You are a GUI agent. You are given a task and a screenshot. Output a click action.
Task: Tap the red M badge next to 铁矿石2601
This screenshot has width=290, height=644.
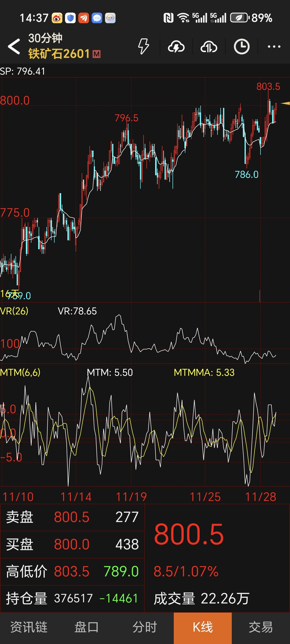pyautogui.click(x=96, y=54)
